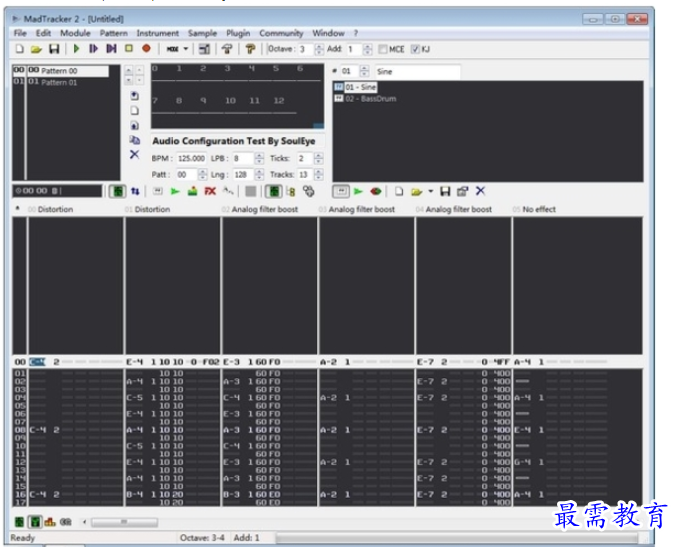This screenshot has height=547, width=676.
Task: Click the grey square pattern toolbar button
Action: tap(250, 191)
